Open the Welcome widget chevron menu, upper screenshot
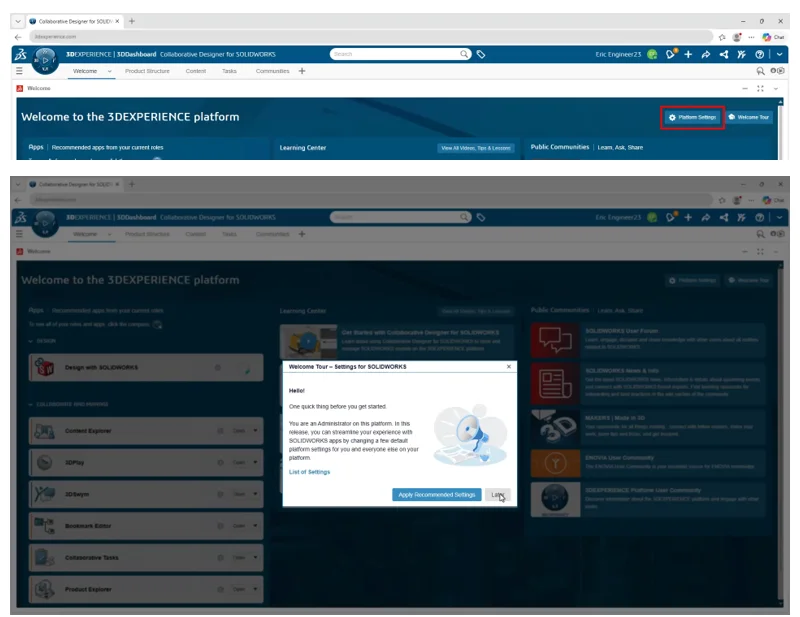 click(776, 88)
